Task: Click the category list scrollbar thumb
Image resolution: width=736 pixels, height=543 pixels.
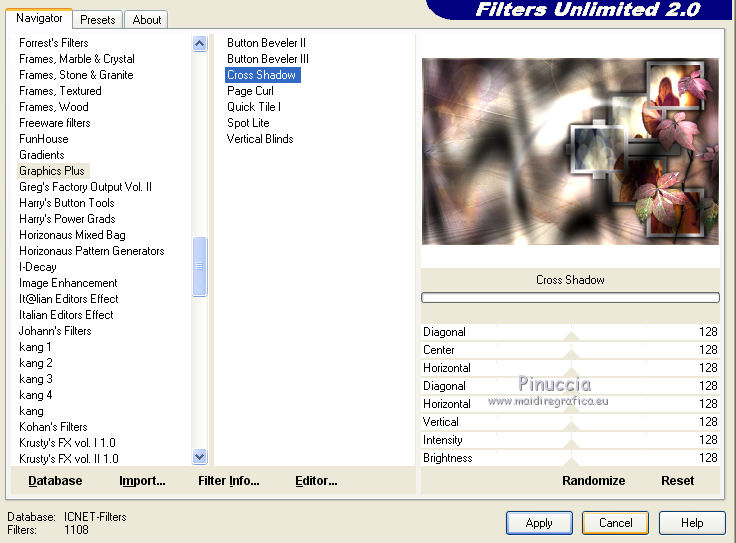Action: click(199, 266)
